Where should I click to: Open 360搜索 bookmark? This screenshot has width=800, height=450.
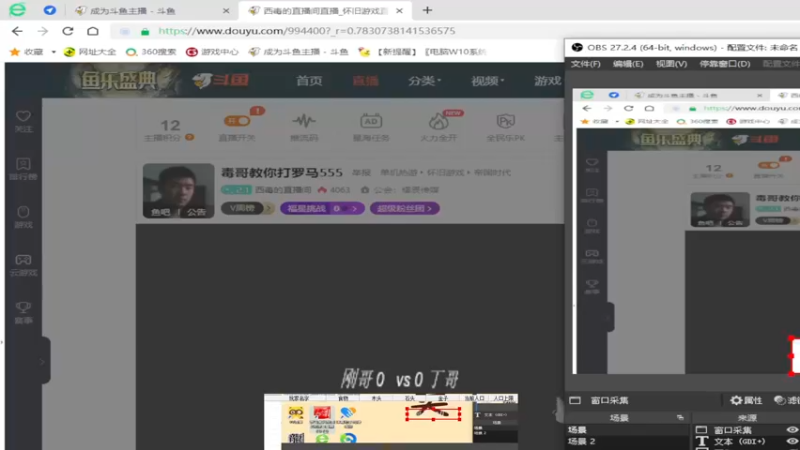(151, 52)
